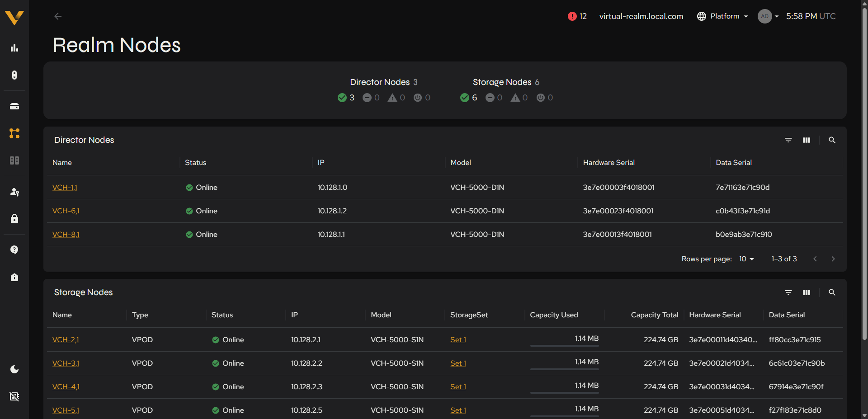
Task: Open the house-with-lock sidebar icon below help
Action: point(14,277)
